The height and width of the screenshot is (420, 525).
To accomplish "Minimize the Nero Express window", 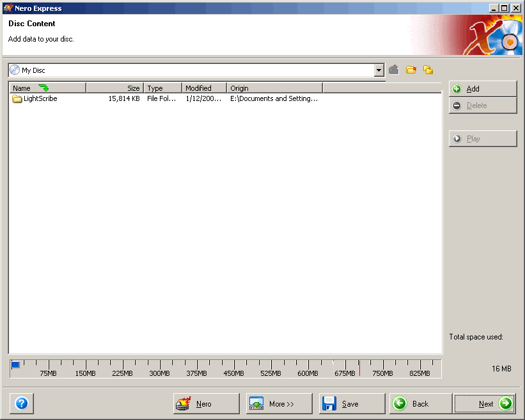I will 493,8.
